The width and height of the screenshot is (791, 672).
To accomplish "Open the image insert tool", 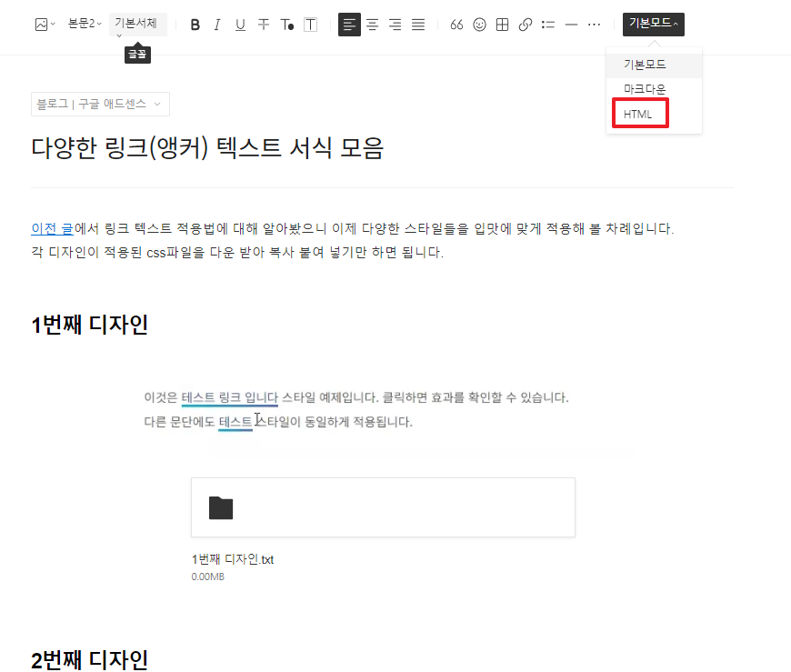I will [41, 25].
